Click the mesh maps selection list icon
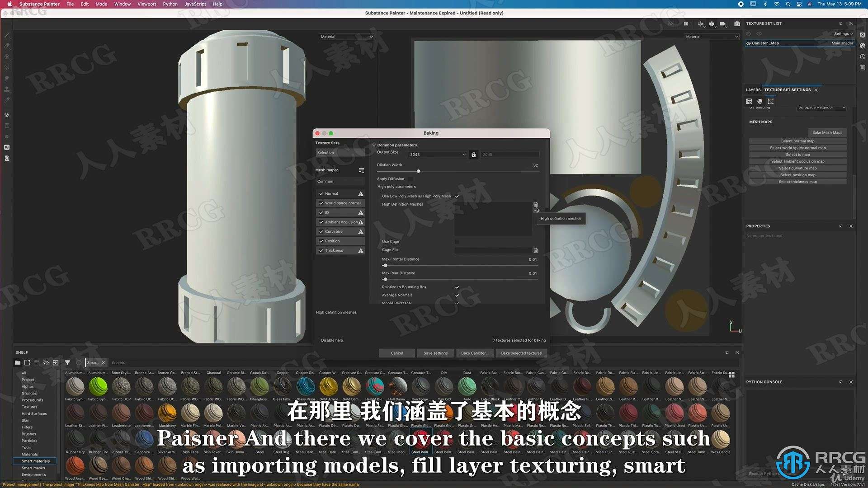Image resolution: width=868 pixels, height=488 pixels. pyautogui.click(x=362, y=170)
